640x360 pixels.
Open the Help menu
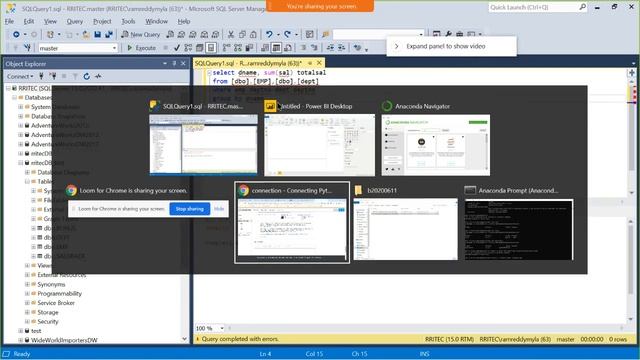(x=184, y=21)
